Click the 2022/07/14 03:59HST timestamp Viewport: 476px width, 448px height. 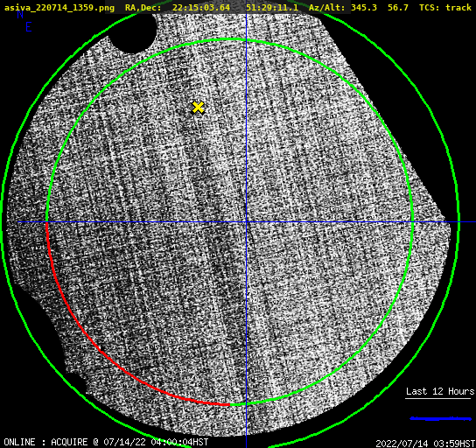pyautogui.click(x=425, y=444)
